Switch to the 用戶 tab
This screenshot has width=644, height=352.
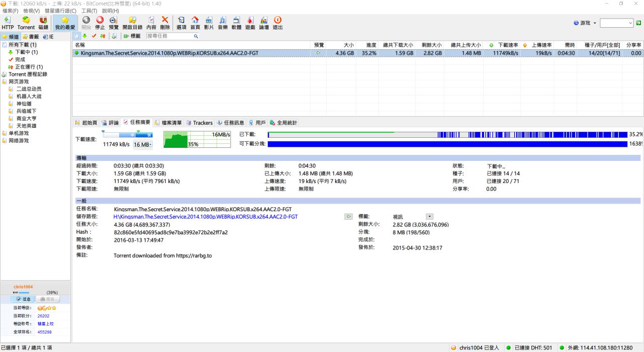tap(257, 123)
